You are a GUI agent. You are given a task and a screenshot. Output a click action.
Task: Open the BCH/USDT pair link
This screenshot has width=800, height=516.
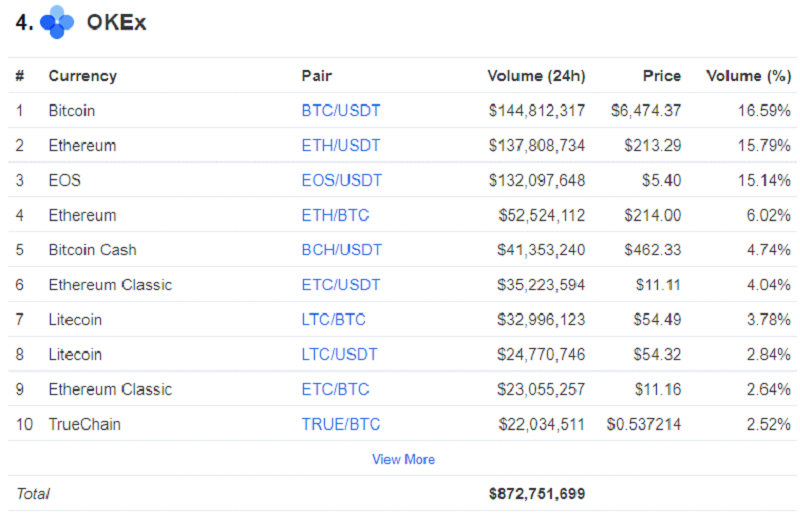point(341,250)
